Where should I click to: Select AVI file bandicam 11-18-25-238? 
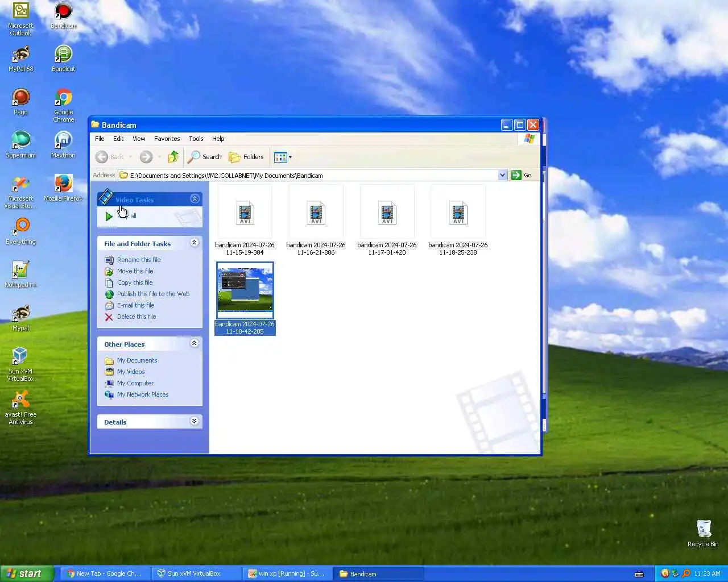(458, 221)
